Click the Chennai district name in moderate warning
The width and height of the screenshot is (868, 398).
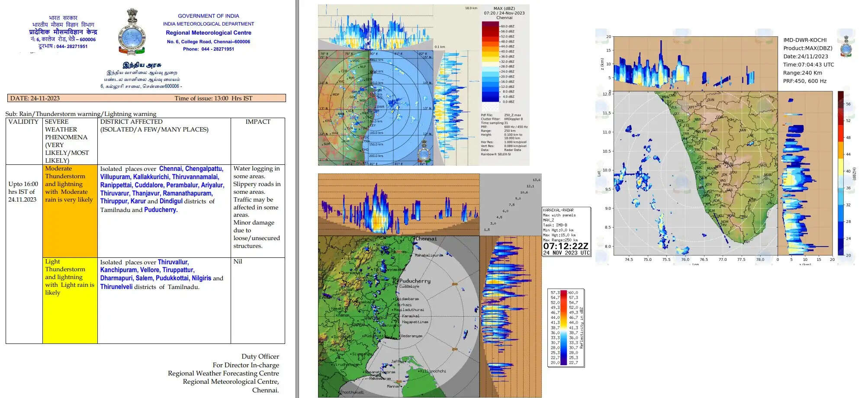click(170, 169)
